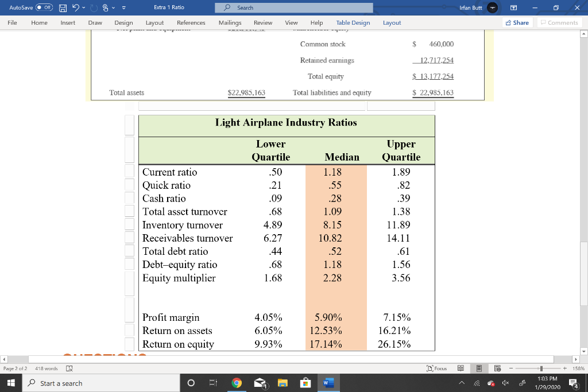Click the Upper Quartile column header
Screen dimensions: 588x392
[401, 150]
